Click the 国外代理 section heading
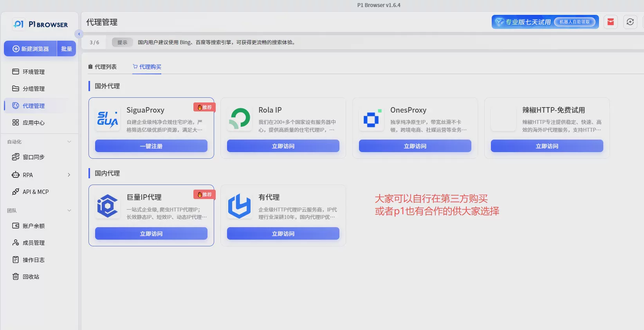644x330 pixels. pyautogui.click(x=107, y=86)
